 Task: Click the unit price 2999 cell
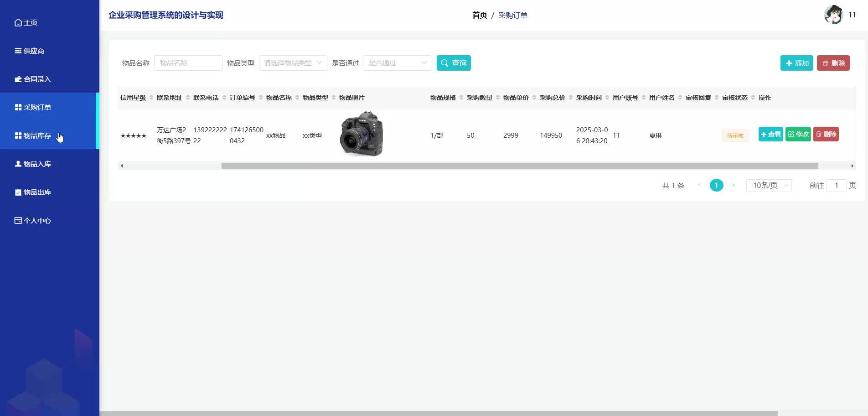click(x=511, y=135)
